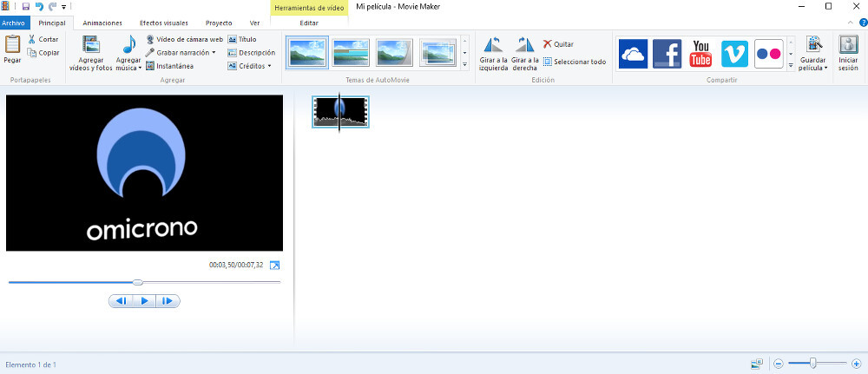Add videos with Agregar vídeos y fotos
The image size is (868, 374).
click(91, 53)
